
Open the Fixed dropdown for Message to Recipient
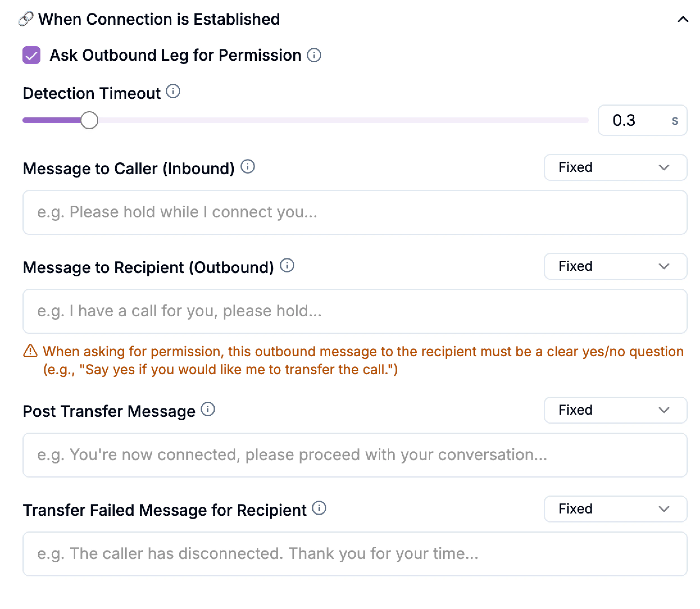point(615,266)
